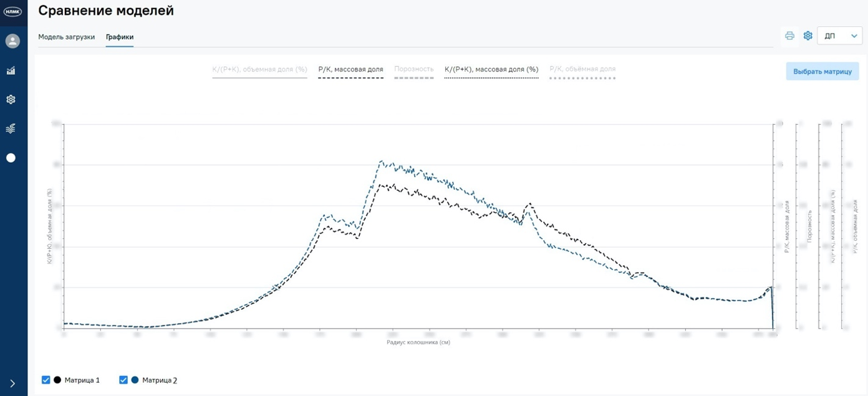Select the wavy layers sidebar icon

(x=11, y=128)
